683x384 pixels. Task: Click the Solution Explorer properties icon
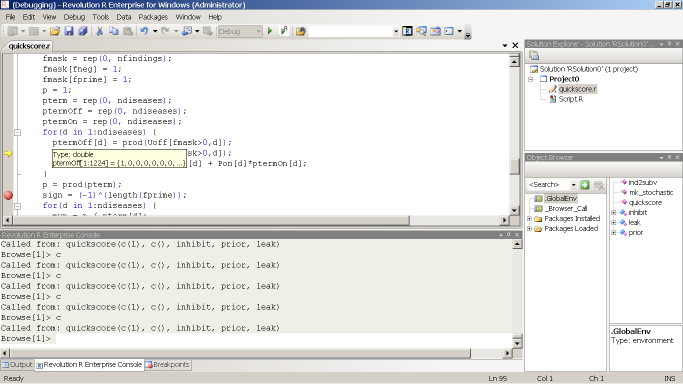coord(534,55)
